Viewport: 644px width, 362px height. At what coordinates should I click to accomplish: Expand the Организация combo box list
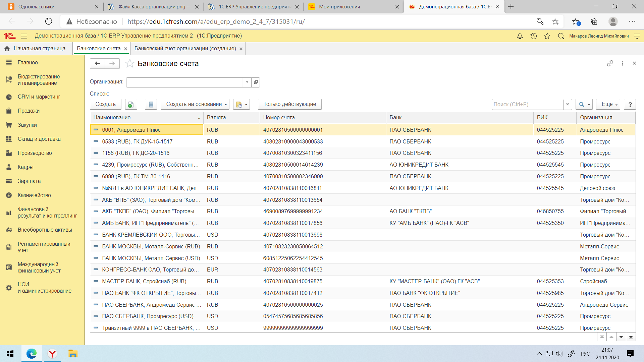tap(247, 82)
